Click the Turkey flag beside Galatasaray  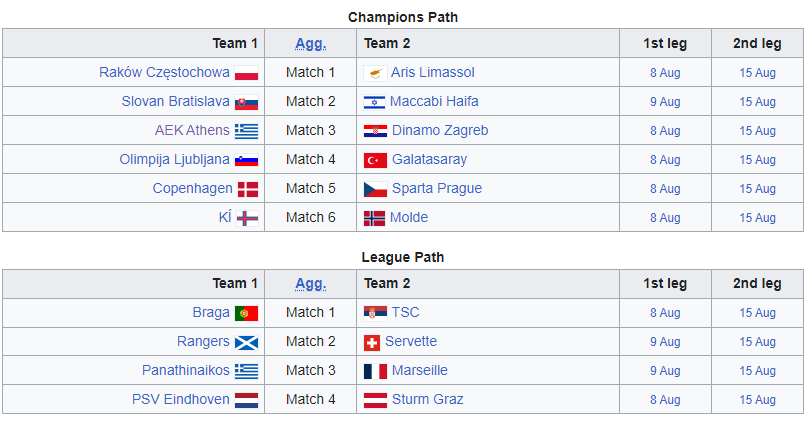[375, 160]
